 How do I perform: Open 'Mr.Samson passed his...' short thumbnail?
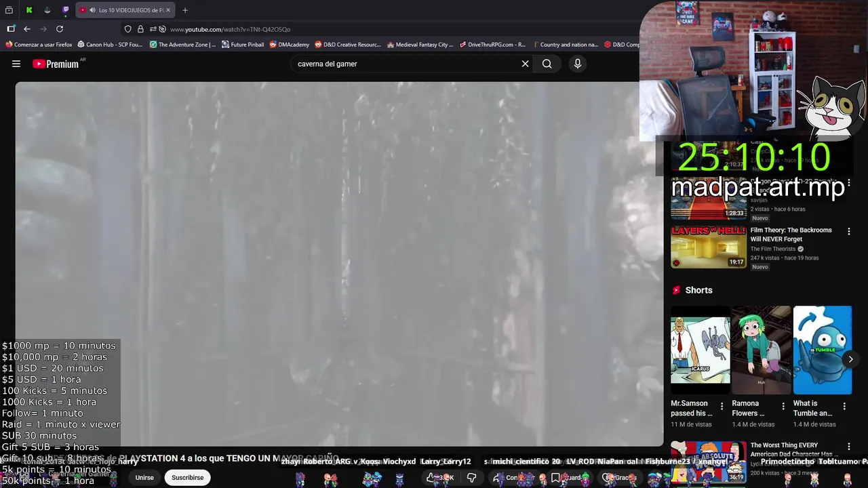(701, 350)
